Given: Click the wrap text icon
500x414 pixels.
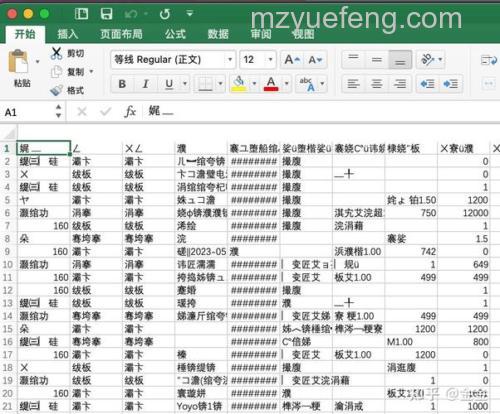Looking at the screenshot, I should pos(489,60).
